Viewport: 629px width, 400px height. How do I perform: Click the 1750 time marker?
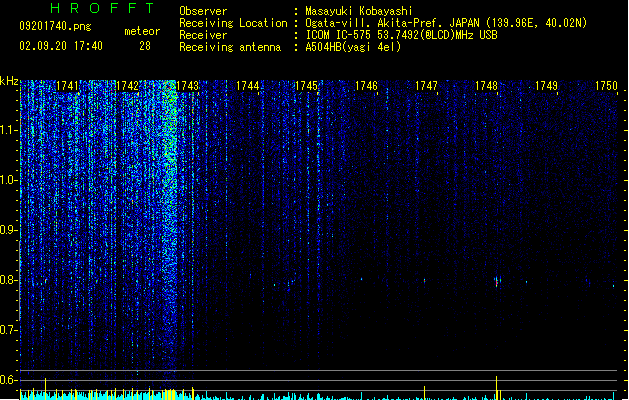(x=606, y=86)
